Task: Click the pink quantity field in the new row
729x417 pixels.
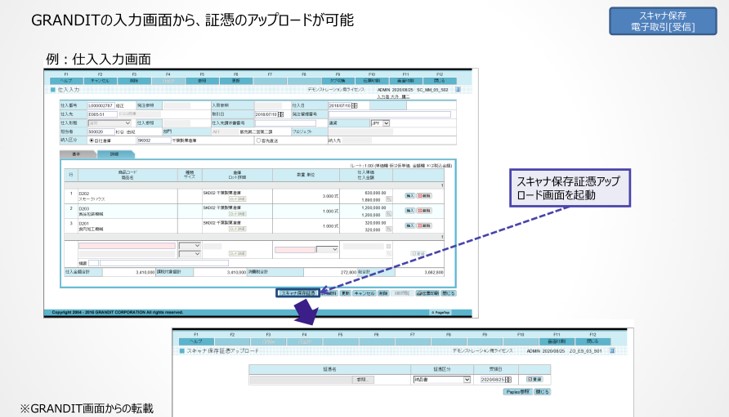Action: click(x=295, y=250)
